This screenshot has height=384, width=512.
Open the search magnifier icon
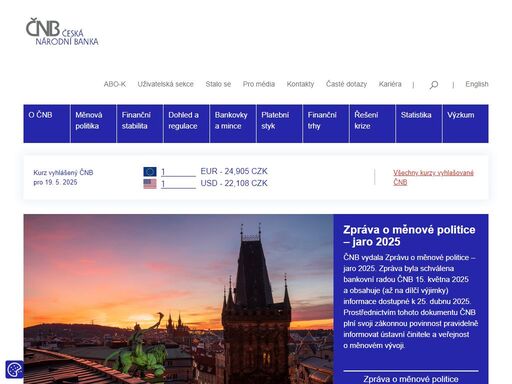434,85
